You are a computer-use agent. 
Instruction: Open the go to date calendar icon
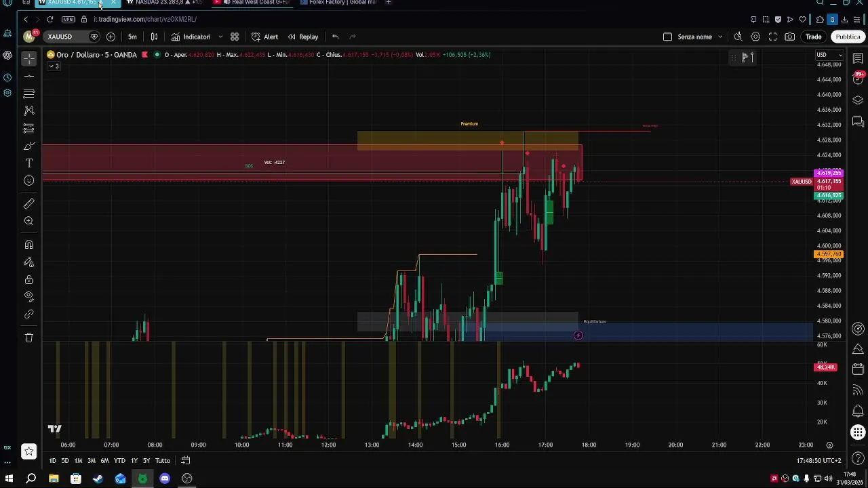(185, 461)
